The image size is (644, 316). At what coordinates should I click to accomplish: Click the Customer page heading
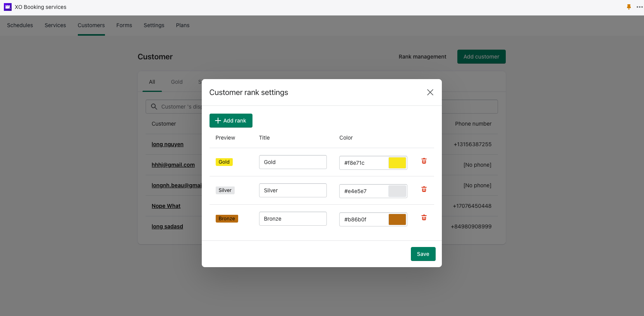tap(155, 57)
